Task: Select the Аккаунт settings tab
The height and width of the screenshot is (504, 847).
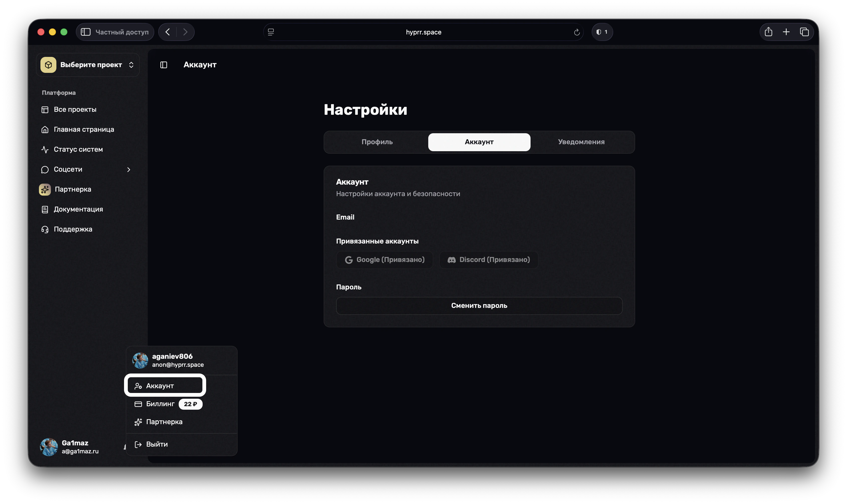Action: [x=479, y=142]
